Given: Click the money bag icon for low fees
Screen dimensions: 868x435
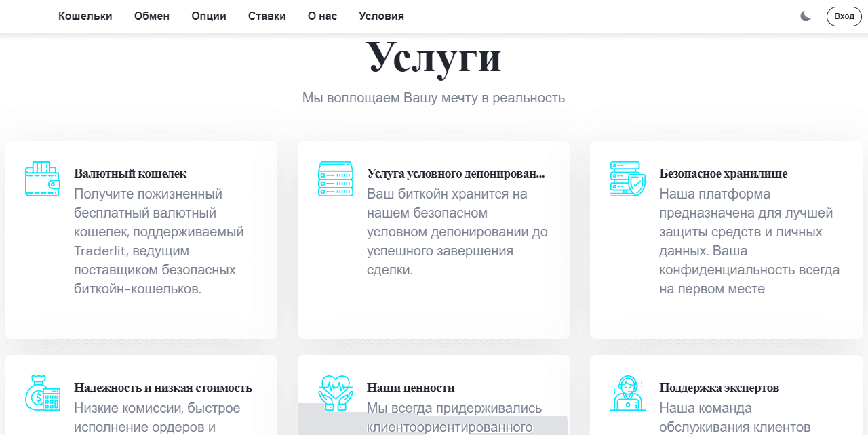Looking at the screenshot, I should (x=42, y=393).
